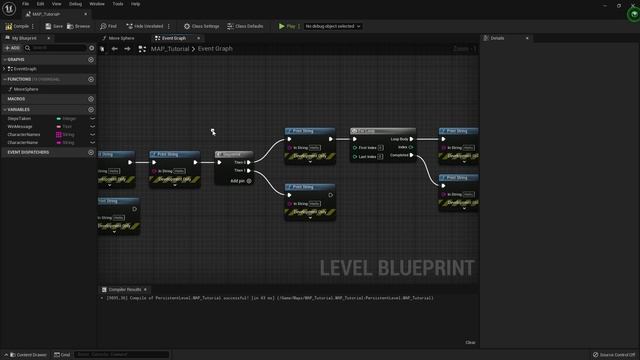Collapse the Variables section
The image size is (640, 360).
4,109
